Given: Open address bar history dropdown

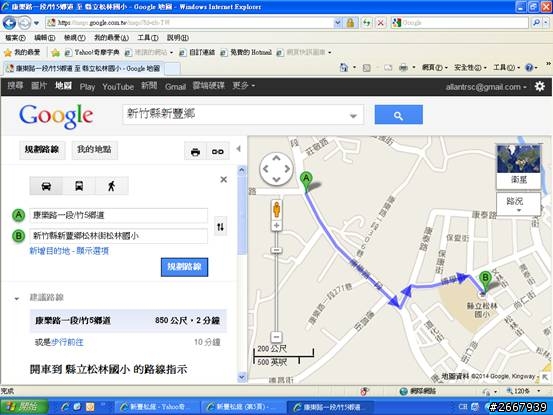Looking at the screenshot, I should (x=338, y=23).
